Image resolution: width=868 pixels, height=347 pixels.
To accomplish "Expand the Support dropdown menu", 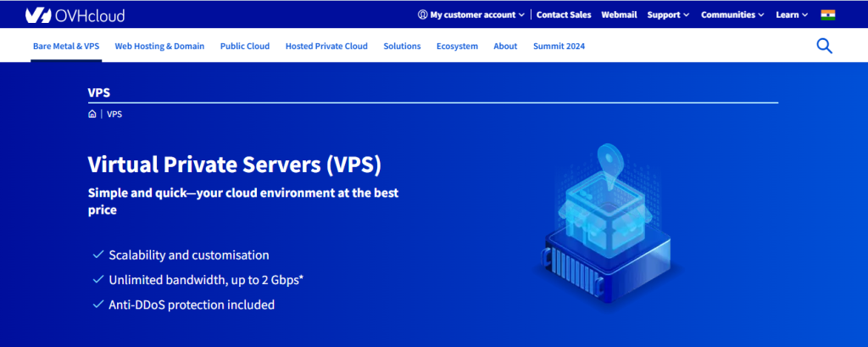I will [668, 14].
